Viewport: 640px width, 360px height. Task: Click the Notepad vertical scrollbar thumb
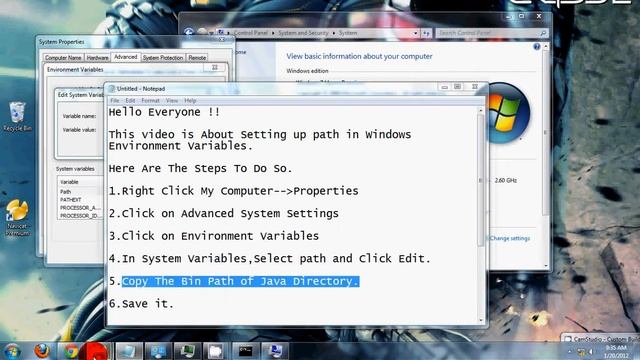coord(481,180)
